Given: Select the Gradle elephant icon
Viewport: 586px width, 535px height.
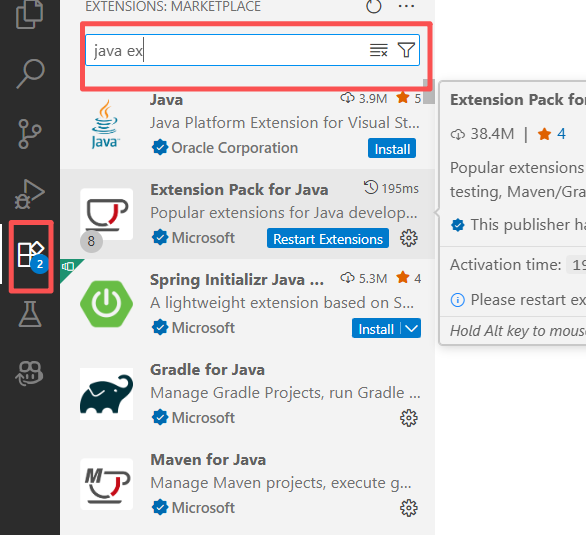Looking at the screenshot, I should 107,394.
